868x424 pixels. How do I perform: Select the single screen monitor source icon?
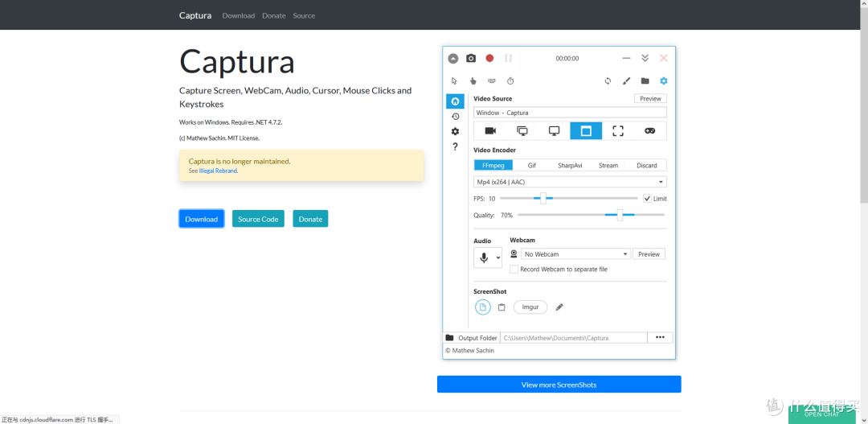pyautogui.click(x=554, y=131)
